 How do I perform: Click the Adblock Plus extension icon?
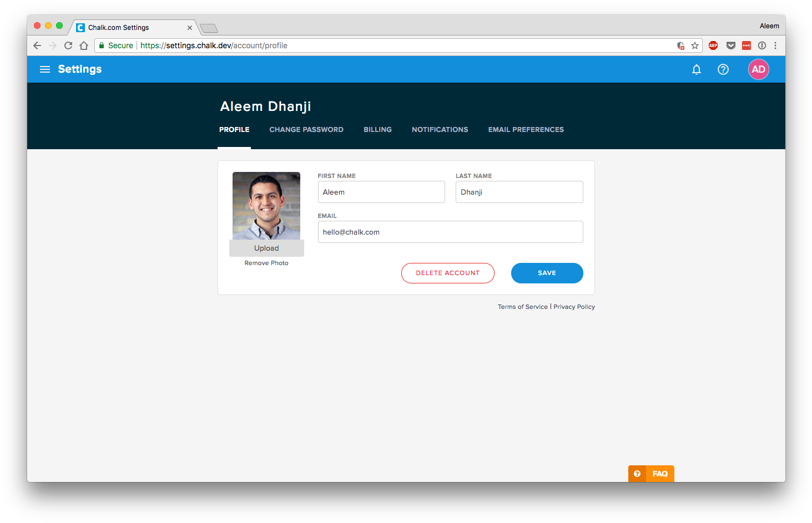713,45
